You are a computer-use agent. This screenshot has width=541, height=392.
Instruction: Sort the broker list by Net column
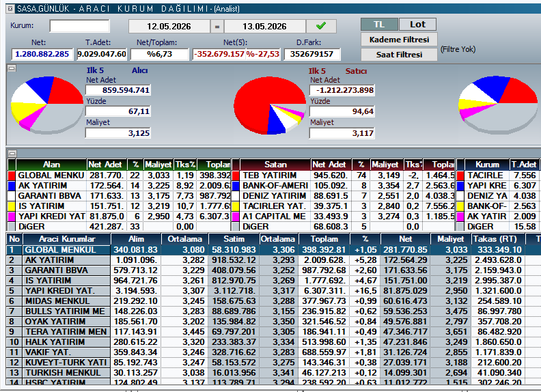point(405,239)
